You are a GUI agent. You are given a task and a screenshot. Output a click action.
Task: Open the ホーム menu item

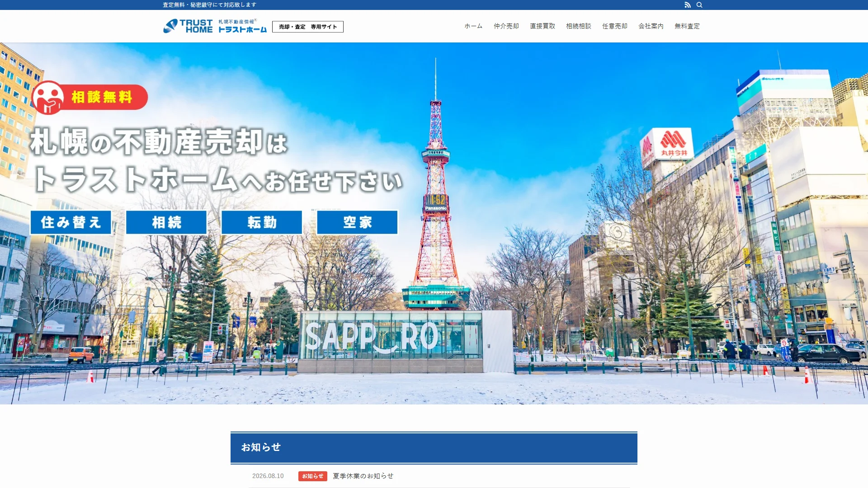(x=473, y=26)
